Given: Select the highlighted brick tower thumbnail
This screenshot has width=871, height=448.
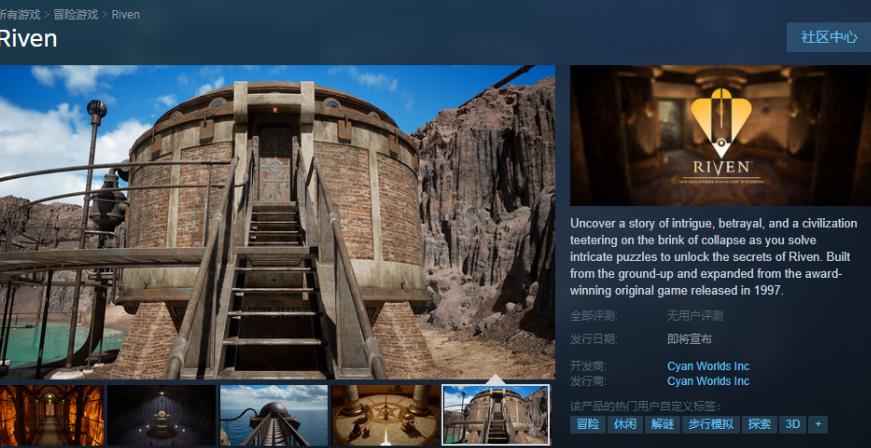Looking at the screenshot, I should [495, 415].
